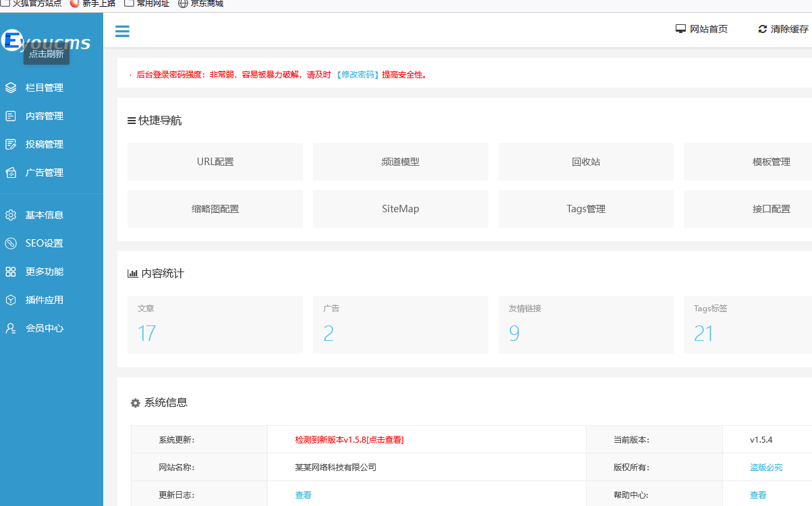Click the 广告 count card showing 2
Screen dimensions: 812x506
click(x=401, y=324)
